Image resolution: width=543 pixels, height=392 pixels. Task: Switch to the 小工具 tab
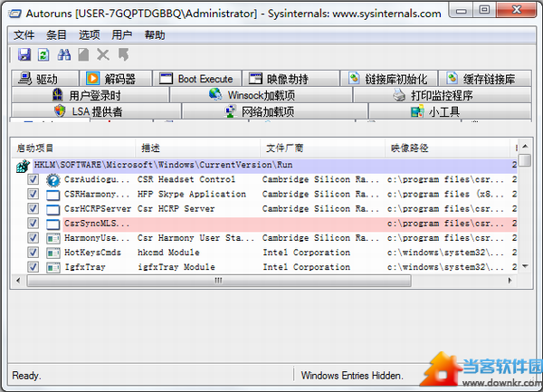[x=450, y=111]
